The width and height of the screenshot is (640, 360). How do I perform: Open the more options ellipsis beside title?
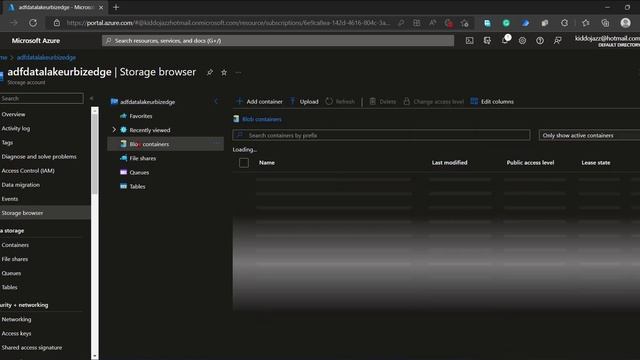pos(238,72)
